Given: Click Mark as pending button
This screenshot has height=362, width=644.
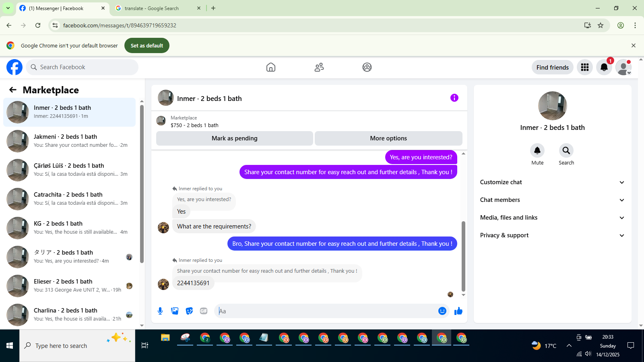Looking at the screenshot, I should [235, 138].
